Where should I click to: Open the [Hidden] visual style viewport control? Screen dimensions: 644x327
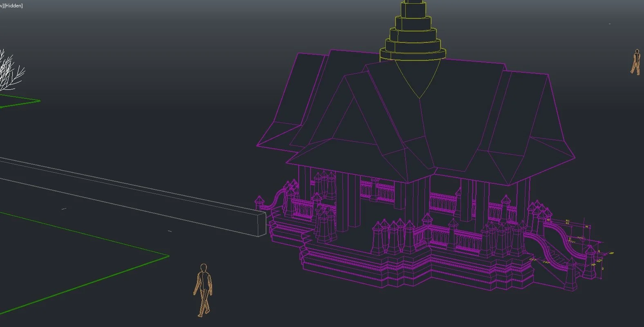coord(13,6)
